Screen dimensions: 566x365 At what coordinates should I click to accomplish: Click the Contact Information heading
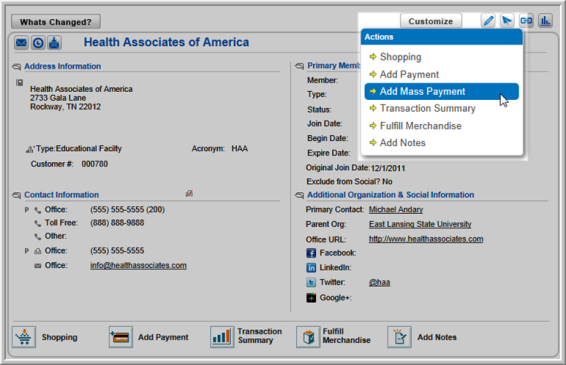pyautogui.click(x=61, y=195)
